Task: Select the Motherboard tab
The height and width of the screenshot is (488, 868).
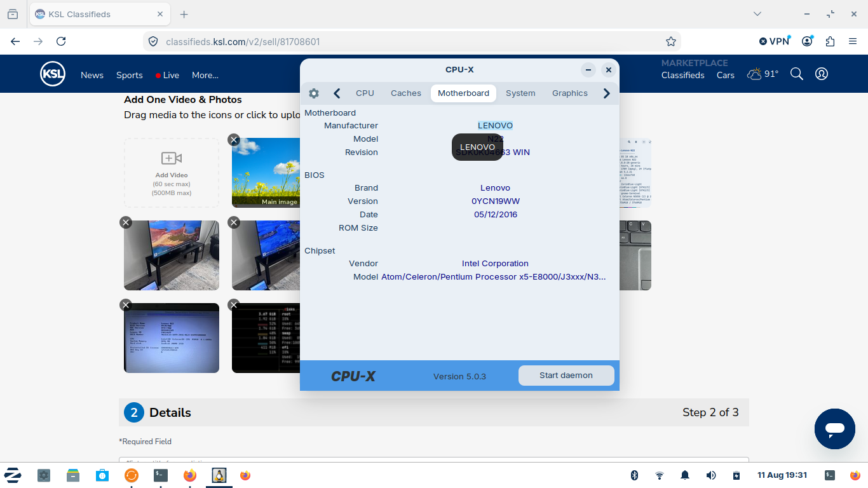Action: (x=464, y=93)
